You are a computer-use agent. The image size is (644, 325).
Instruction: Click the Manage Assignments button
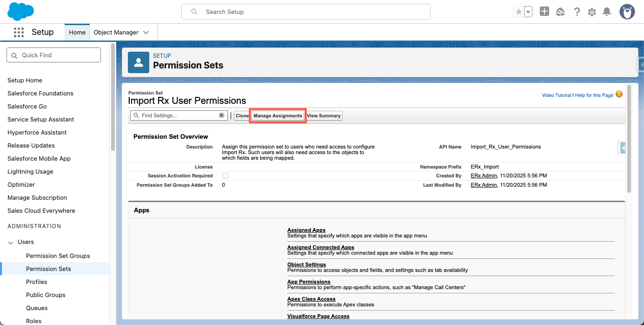[x=278, y=115]
